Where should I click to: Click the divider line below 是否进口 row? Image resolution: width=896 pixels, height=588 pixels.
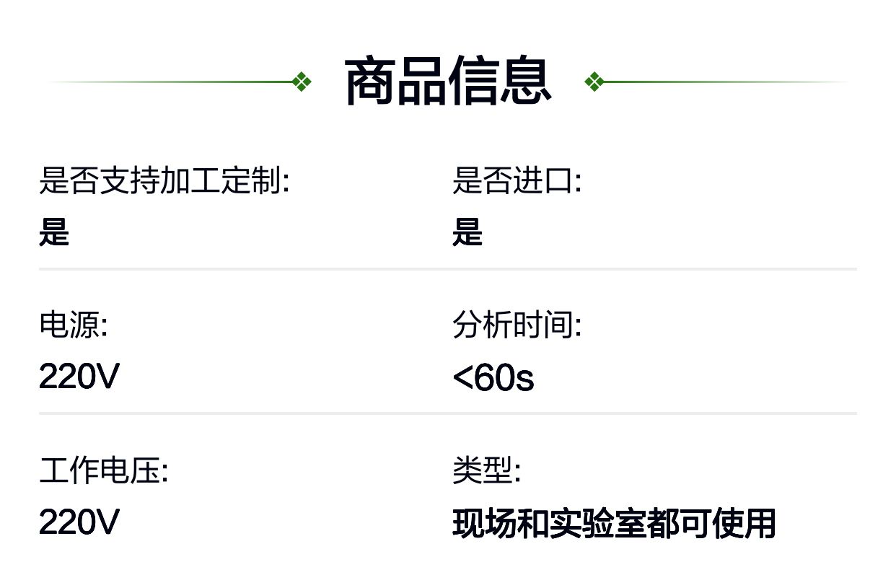(448, 269)
